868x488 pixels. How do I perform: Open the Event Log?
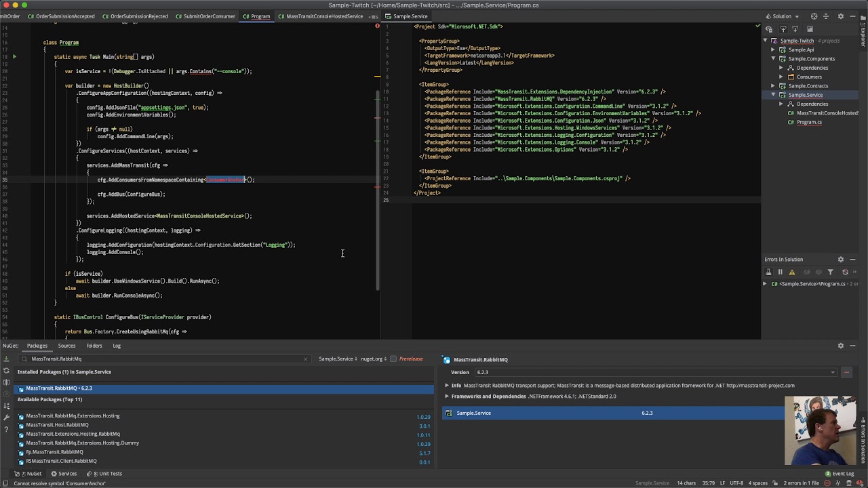[840, 474]
